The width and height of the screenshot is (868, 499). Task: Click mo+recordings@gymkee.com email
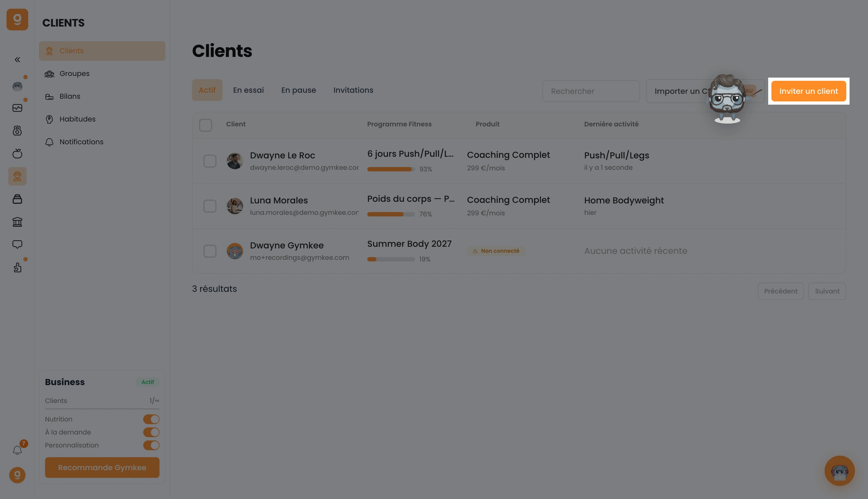tap(299, 258)
